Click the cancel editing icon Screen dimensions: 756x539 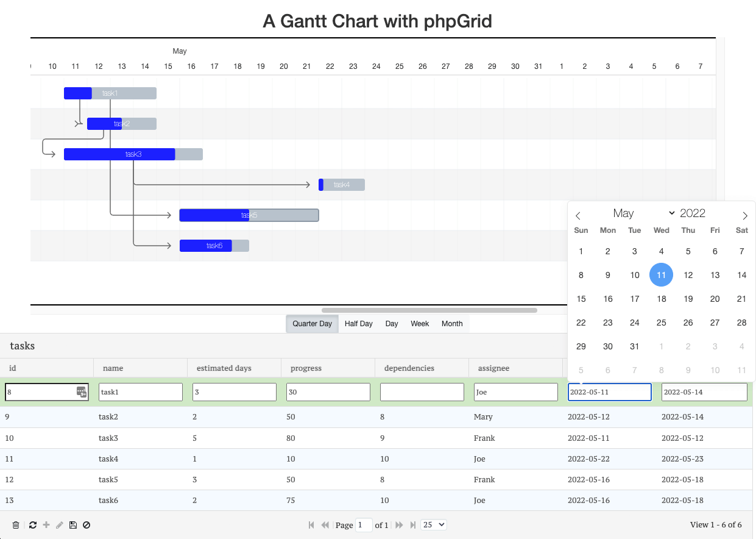pyautogui.click(x=87, y=525)
